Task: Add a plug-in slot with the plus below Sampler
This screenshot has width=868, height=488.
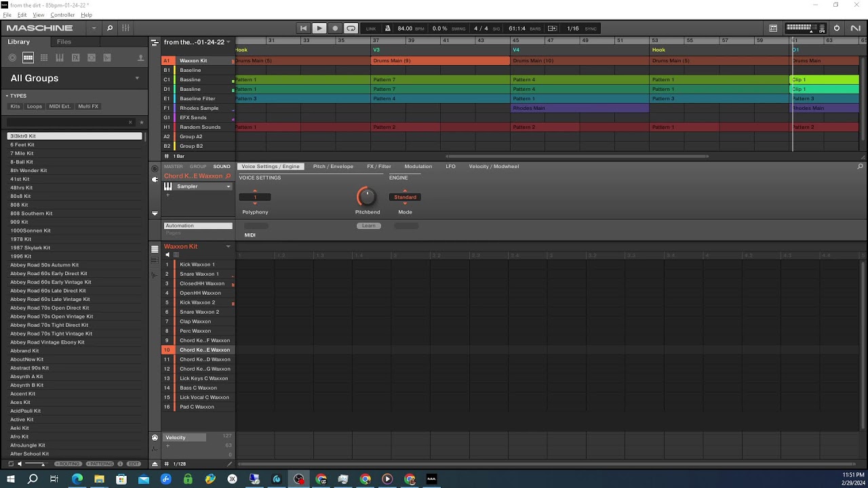Action: click(x=167, y=195)
